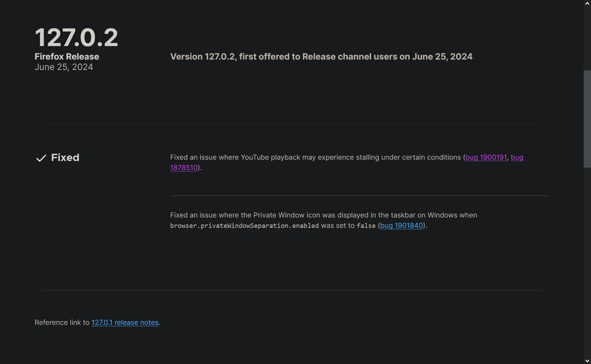Open the bug 1901840 link
This screenshot has width=591, height=364.
[401, 225]
